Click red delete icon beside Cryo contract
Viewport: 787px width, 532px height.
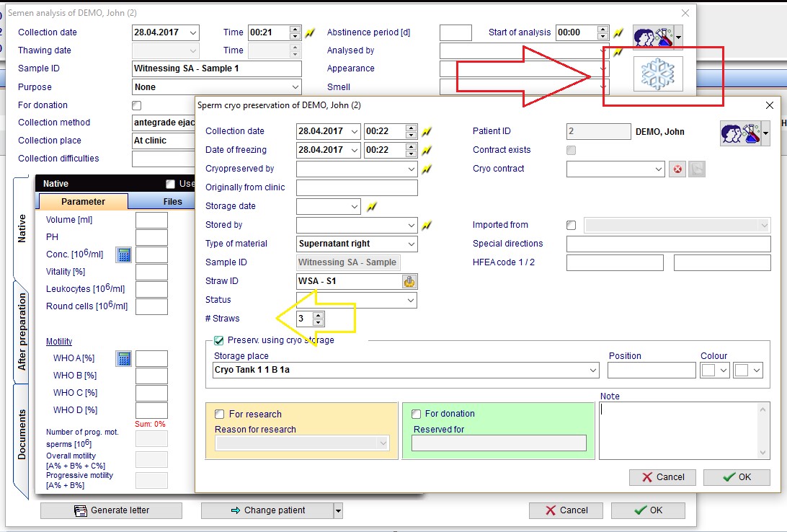click(677, 169)
